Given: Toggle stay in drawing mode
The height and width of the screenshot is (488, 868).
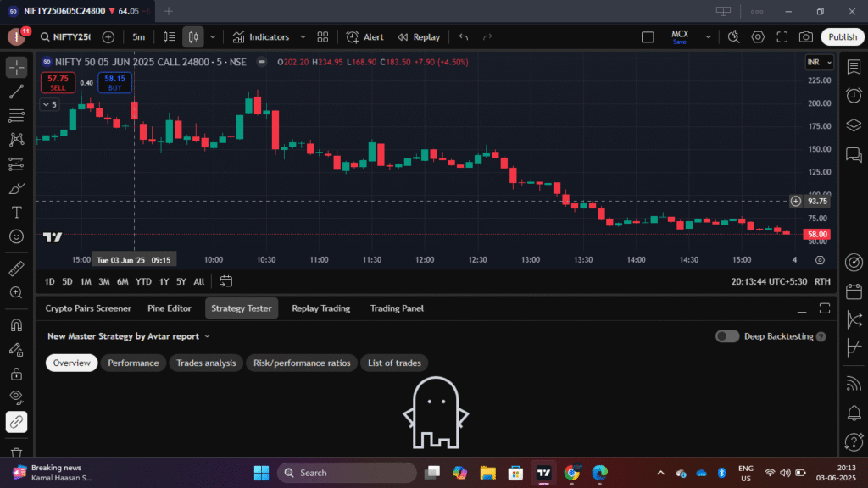Looking at the screenshot, I should pyautogui.click(x=17, y=350).
